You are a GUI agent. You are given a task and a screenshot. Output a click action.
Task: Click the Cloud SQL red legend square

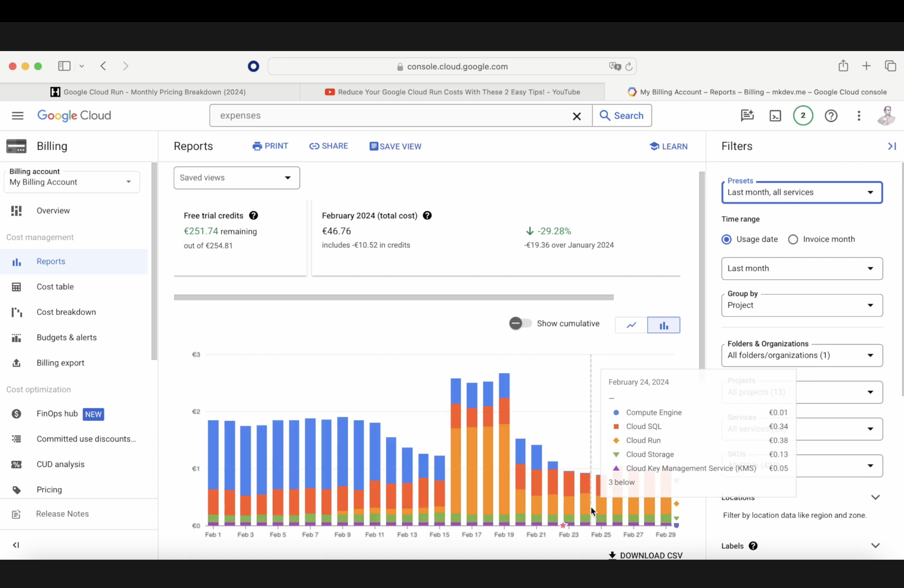pyautogui.click(x=616, y=427)
